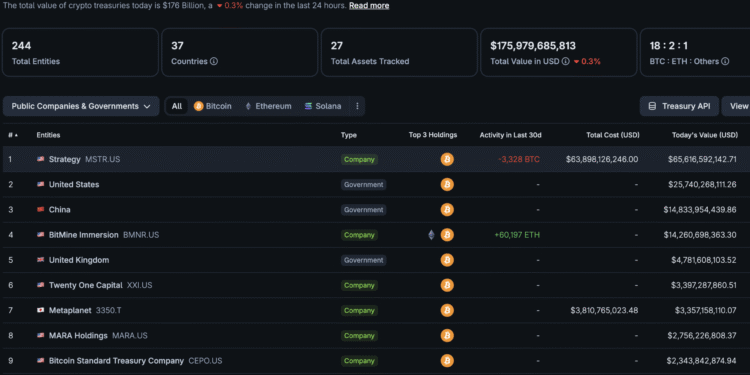Click the CEPO.US ticker symbol
750x375 pixels.
205,361
